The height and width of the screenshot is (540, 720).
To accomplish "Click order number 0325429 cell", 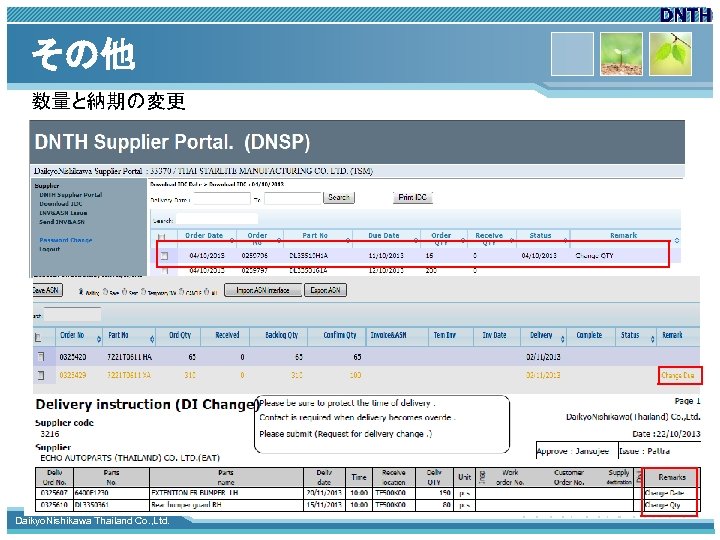I will tap(73, 375).
